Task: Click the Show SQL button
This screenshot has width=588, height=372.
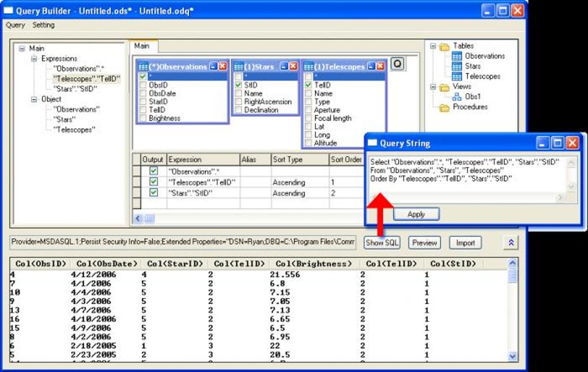Action: point(382,243)
